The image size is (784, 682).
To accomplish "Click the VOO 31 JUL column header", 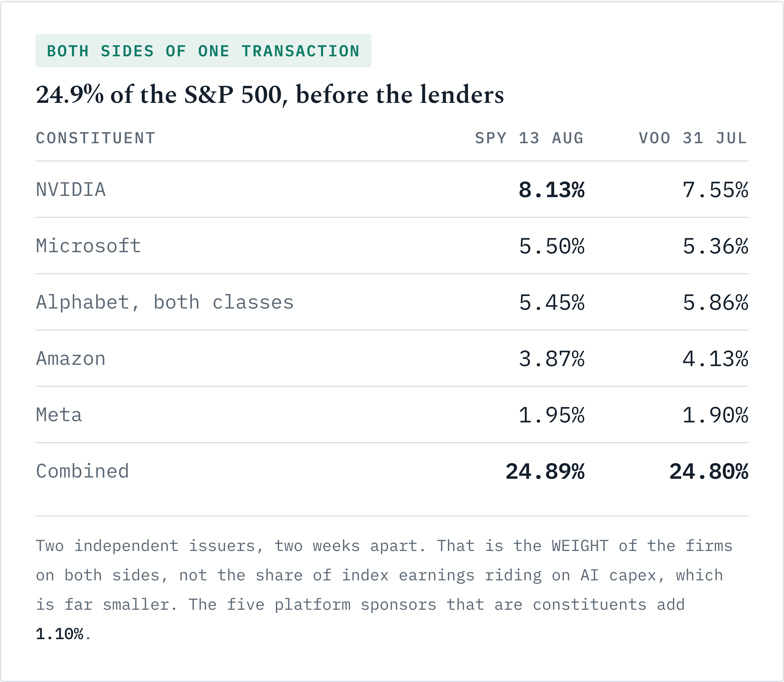I will pos(693,138).
